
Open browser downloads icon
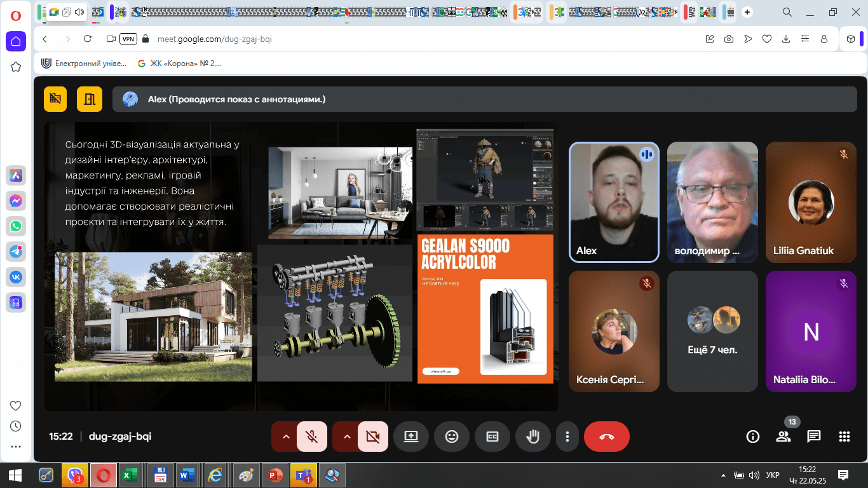[786, 39]
